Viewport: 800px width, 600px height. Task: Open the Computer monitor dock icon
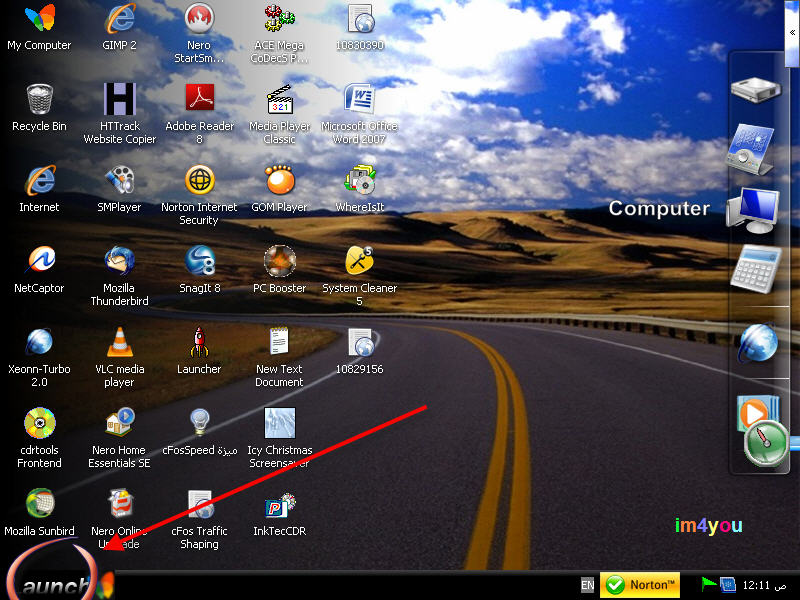click(x=753, y=210)
